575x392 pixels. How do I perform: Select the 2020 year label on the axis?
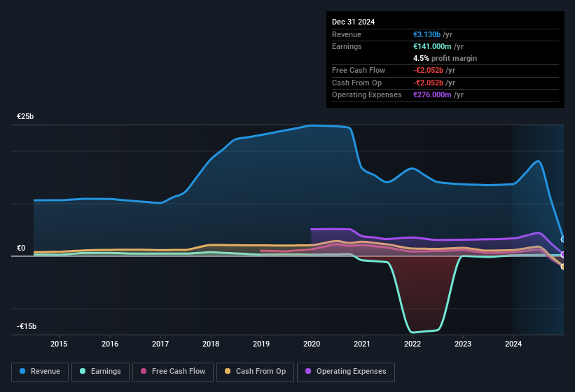point(312,344)
